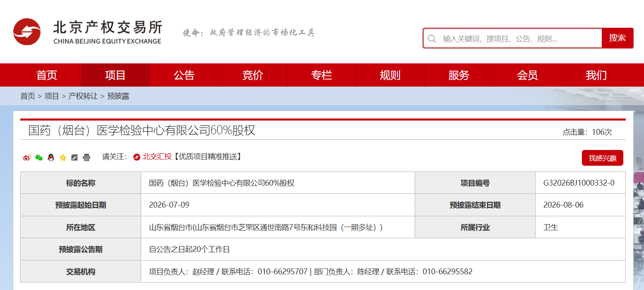The height and width of the screenshot is (290, 644).
Task: Open the 首页 navigation tab
Action: point(47,75)
